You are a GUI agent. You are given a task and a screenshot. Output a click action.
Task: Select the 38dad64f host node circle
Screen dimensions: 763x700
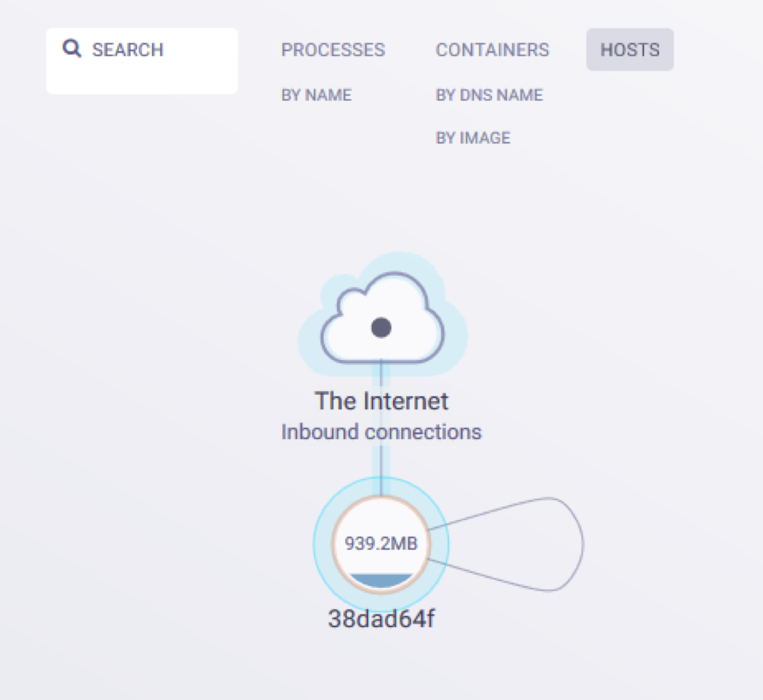[x=382, y=545]
